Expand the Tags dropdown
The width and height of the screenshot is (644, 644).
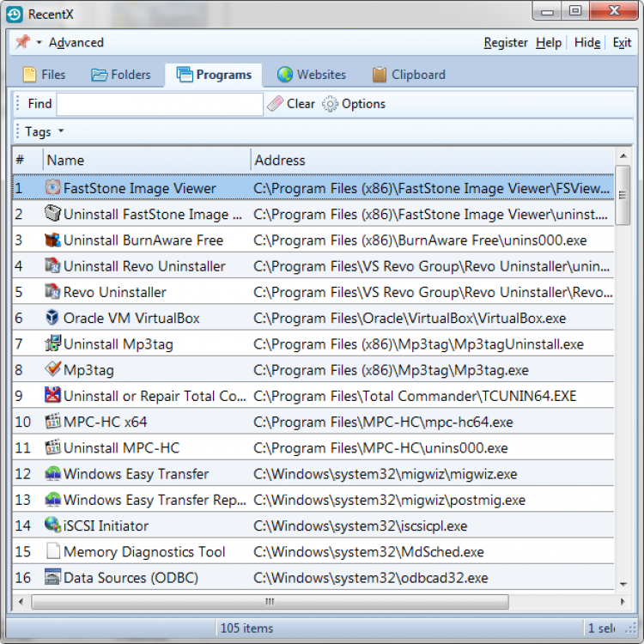45,131
